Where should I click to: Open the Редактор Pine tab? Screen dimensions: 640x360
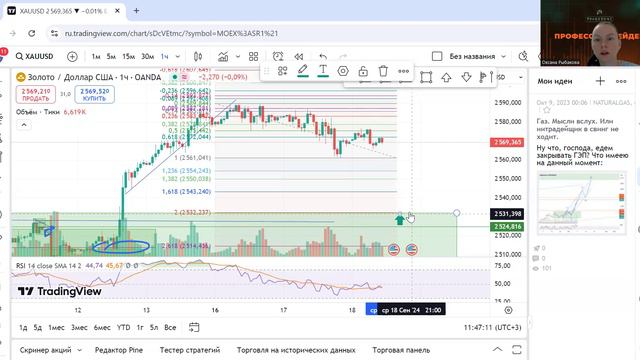click(x=119, y=350)
